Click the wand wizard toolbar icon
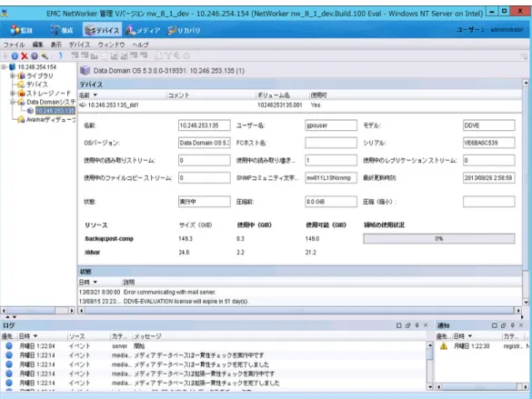Screen dimensions: 532x399 [x=45, y=56]
